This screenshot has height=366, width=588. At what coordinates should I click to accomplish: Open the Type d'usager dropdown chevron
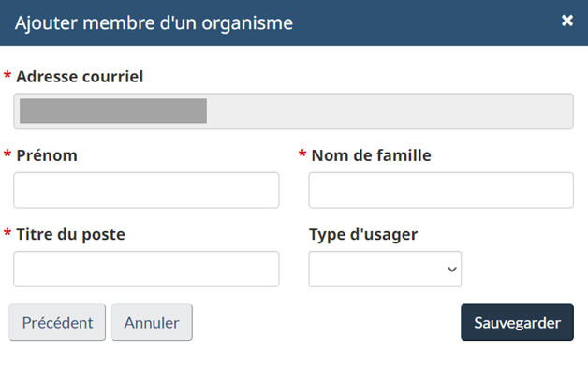[452, 270]
